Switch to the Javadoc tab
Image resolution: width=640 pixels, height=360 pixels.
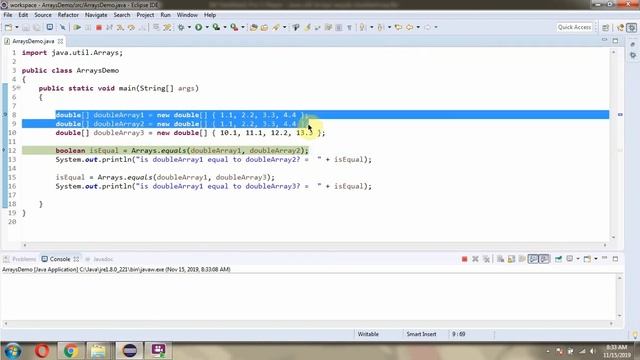[100, 259]
